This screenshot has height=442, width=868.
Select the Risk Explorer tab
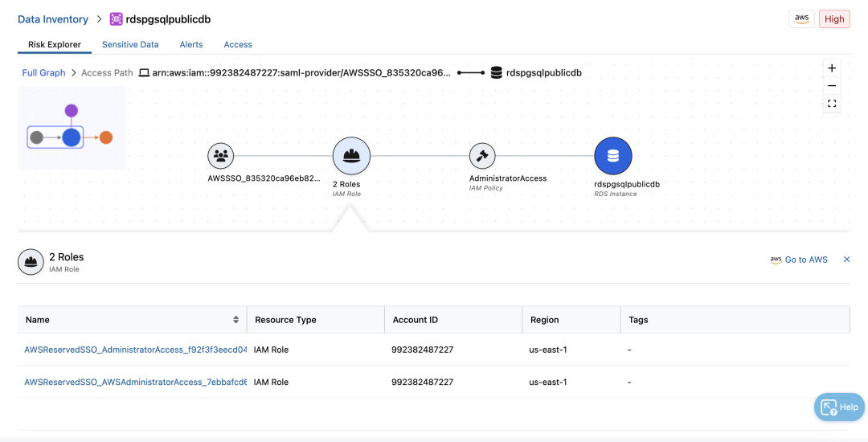55,45
